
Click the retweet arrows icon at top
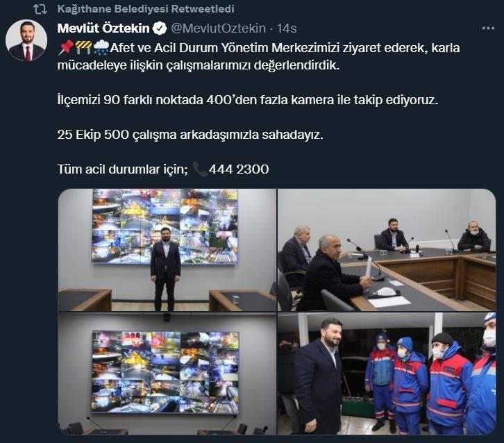[x=40, y=9]
